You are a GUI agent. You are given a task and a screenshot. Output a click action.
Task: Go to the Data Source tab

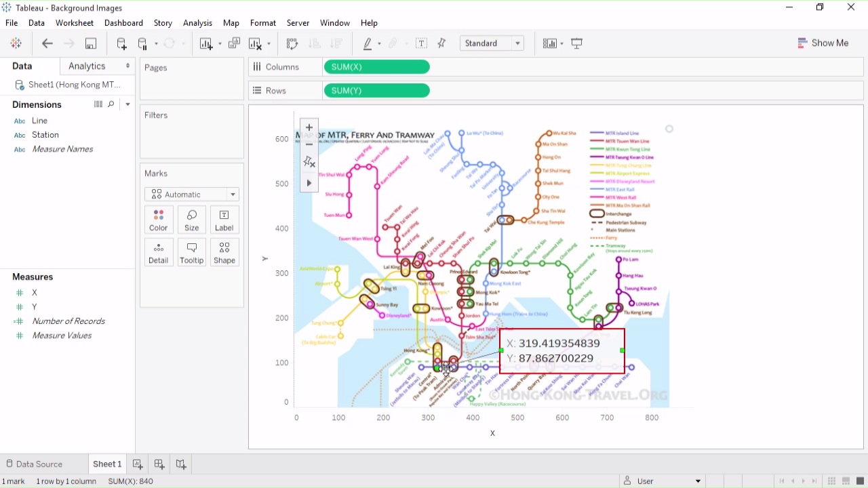pos(39,464)
